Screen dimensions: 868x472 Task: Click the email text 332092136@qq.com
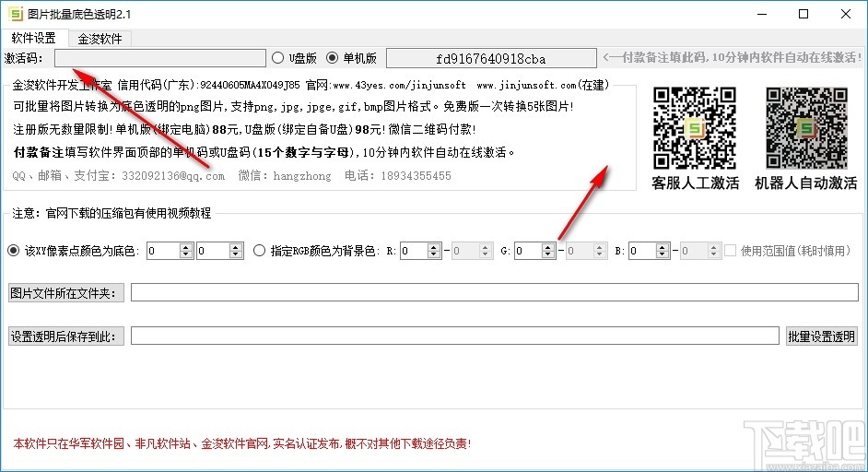coord(173,175)
